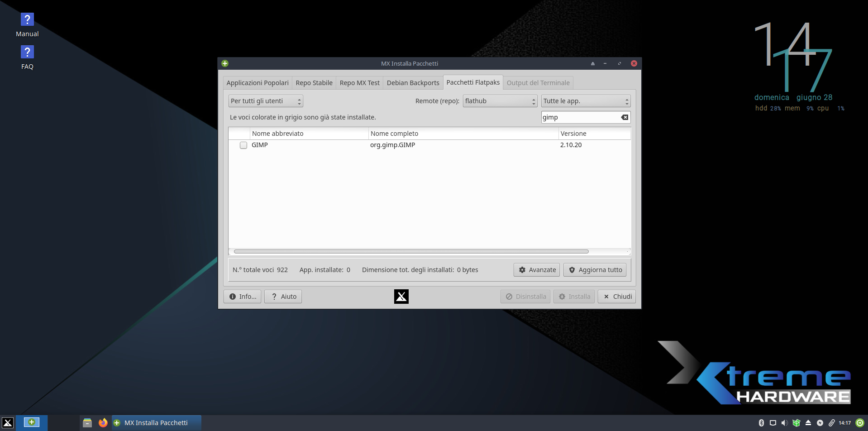
Task: Click the clipboard paperclip tray icon
Action: click(832, 423)
